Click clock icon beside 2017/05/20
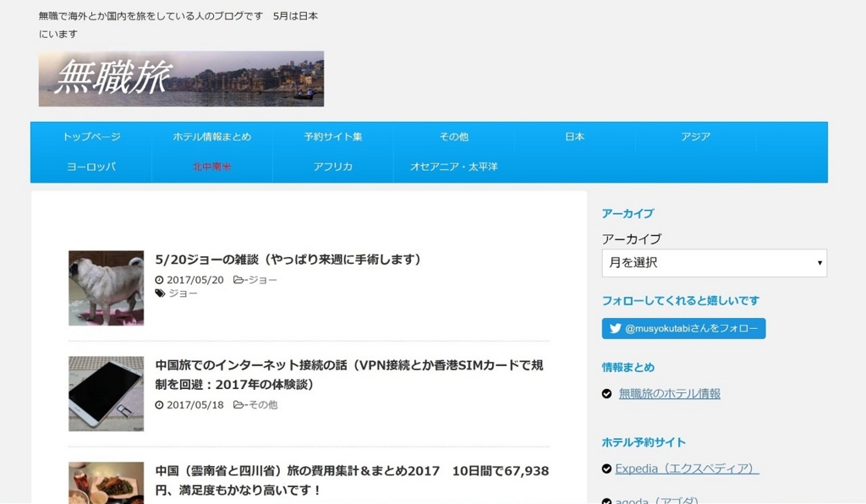Image resolution: width=866 pixels, height=504 pixels. [159, 280]
